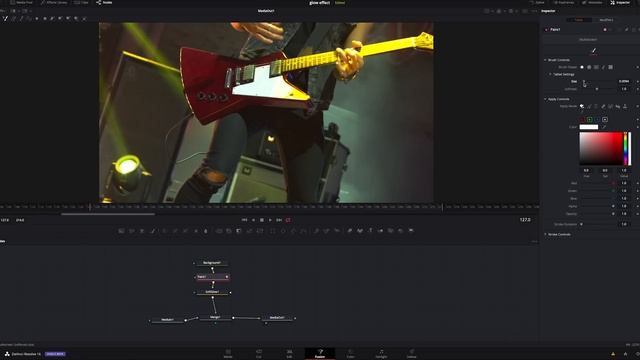The width and height of the screenshot is (640, 360).
Task: Select the Color apply mode
Action: (582, 107)
